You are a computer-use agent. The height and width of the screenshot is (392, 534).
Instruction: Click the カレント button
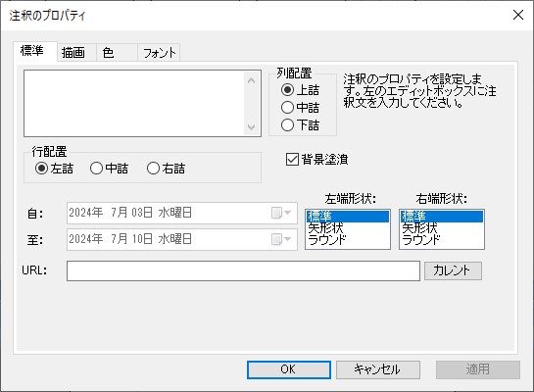click(x=453, y=270)
